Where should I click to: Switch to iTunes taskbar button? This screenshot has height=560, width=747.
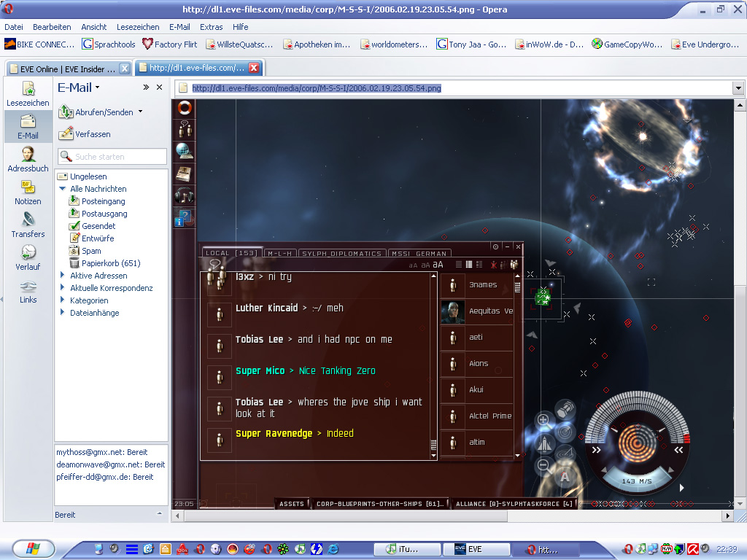409,549
